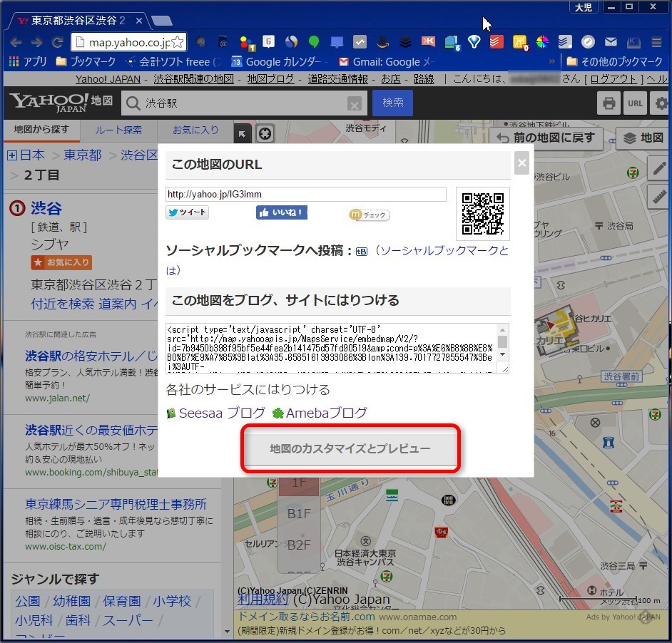Click the browser forward arrow
Screen dimensions: 672x643
[x=37, y=42]
